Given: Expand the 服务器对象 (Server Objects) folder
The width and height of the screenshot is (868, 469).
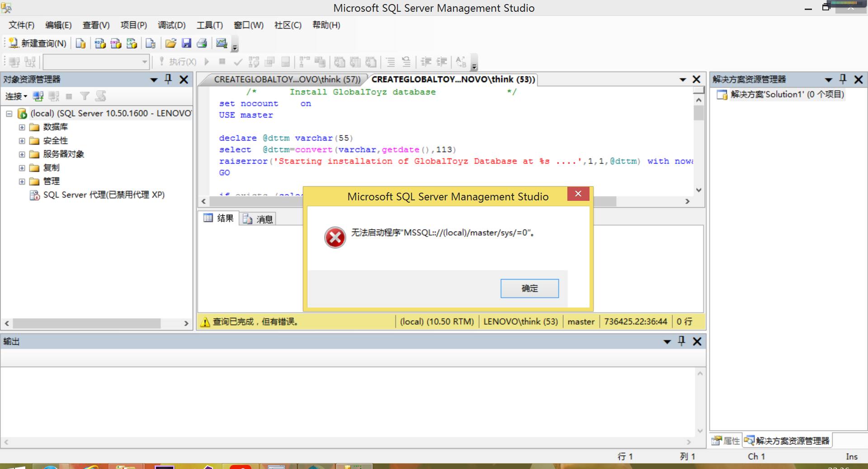Looking at the screenshot, I should click(x=22, y=154).
